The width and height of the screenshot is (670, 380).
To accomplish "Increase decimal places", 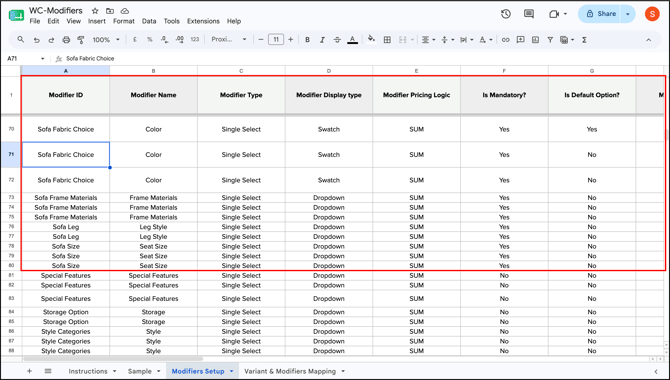I will pos(180,39).
